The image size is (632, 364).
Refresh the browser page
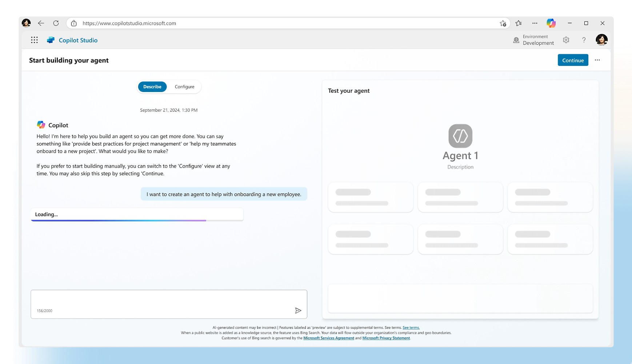[x=56, y=23]
